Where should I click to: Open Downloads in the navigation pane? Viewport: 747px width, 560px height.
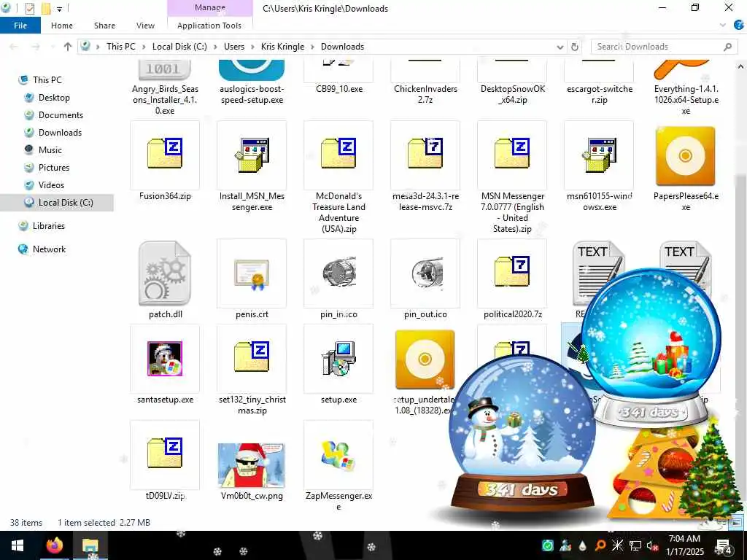pyautogui.click(x=60, y=133)
